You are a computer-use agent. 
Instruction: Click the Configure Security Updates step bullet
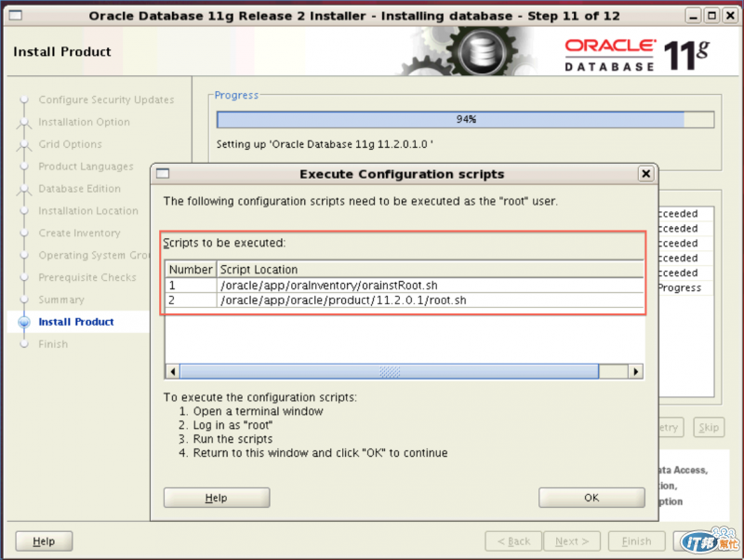24,100
